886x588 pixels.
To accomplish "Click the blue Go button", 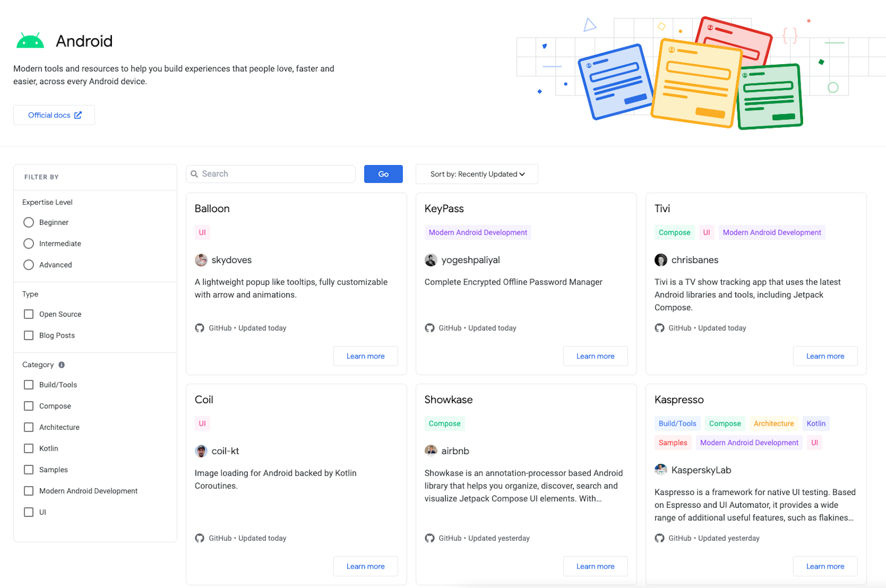I will 383,174.
